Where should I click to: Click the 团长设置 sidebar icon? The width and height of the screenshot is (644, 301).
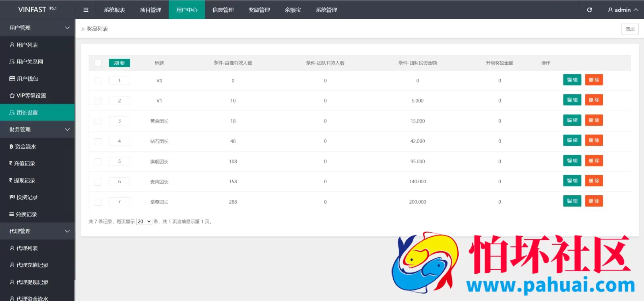coord(12,113)
